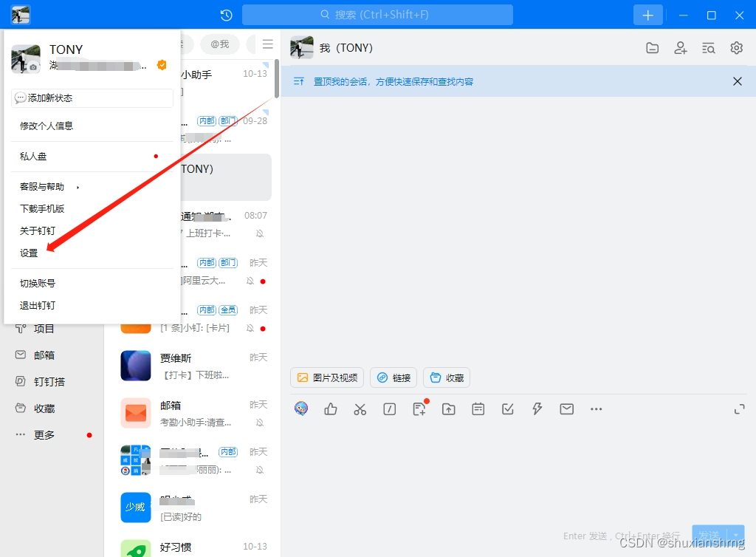Click 添加新状态 status field
Image resolution: width=756 pixels, height=557 pixels.
coord(92,98)
